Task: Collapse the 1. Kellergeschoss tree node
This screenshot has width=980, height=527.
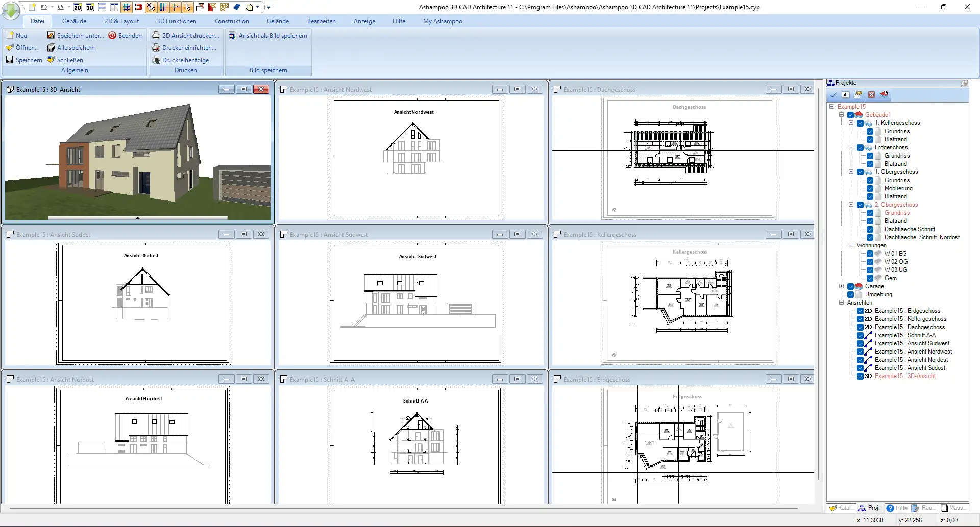Action: tap(851, 123)
